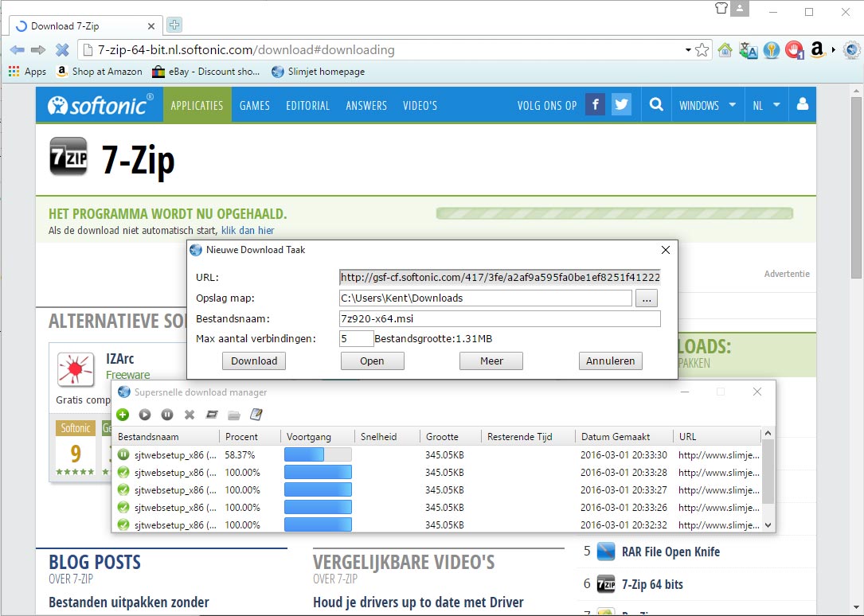Screen dimensions: 864x616
Task: Click the Softonic search magnifier icon
Action: click(656, 104)
